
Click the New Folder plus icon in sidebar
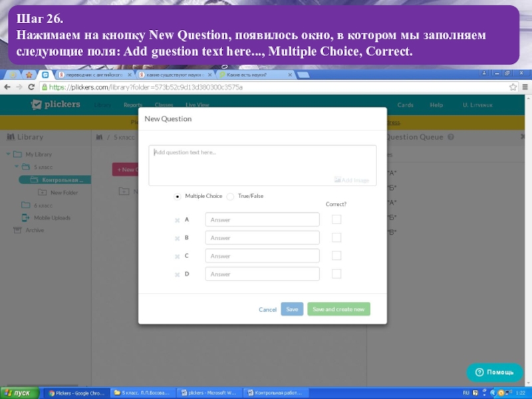(42, 192)
